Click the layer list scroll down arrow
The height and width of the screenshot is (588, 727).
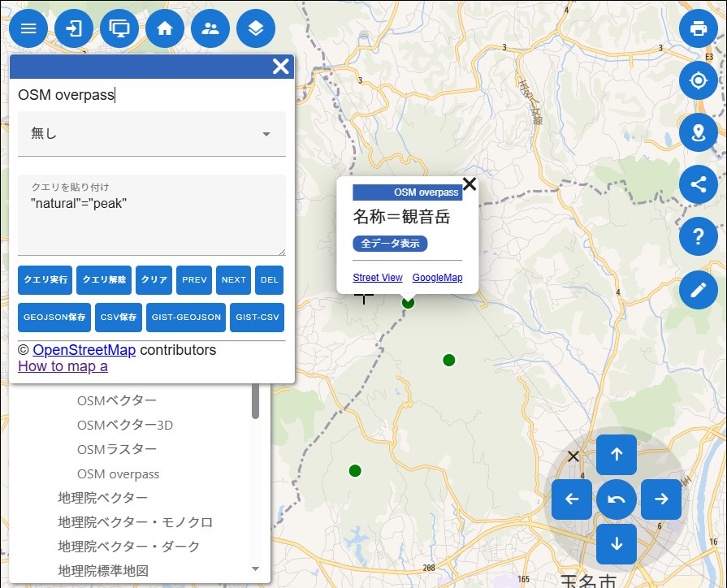pos(255,569)
